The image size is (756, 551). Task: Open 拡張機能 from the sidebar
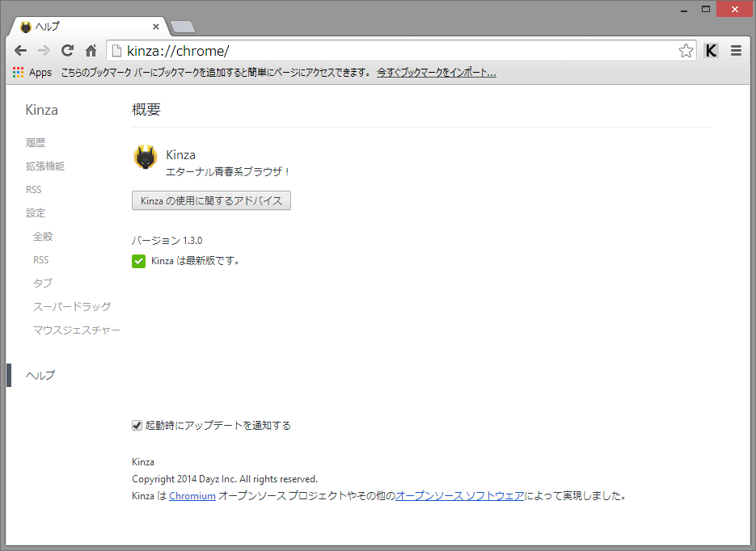[46, 166]
